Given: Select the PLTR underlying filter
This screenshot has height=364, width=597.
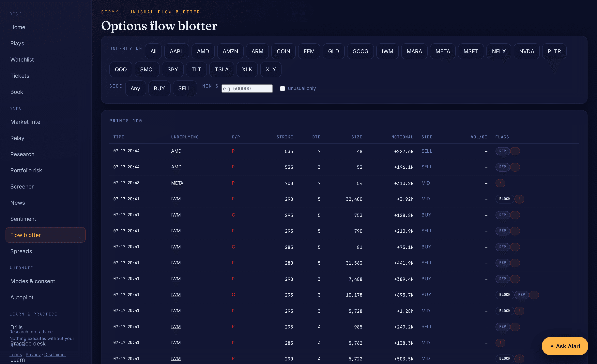Looking at the screenshot, I should coord(554,51).
